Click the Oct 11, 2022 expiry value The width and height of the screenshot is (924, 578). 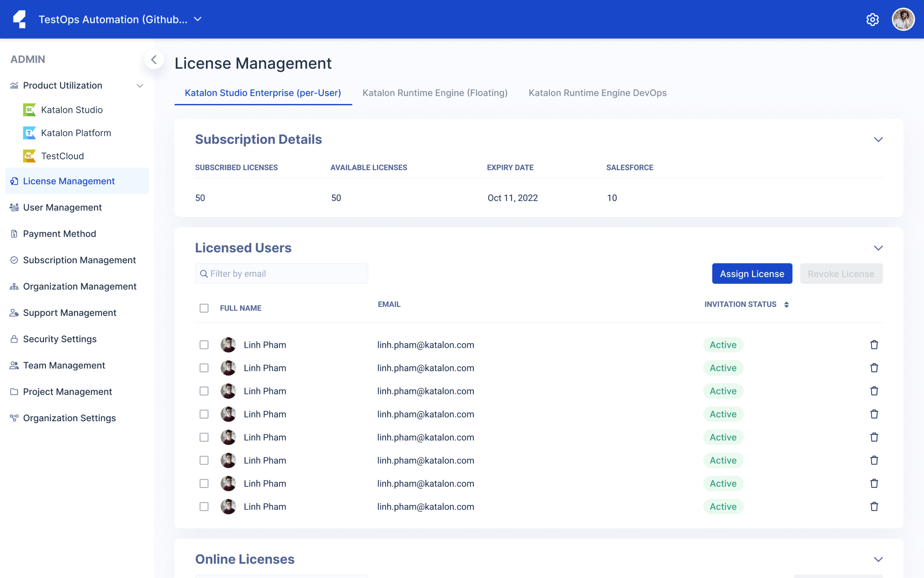pyautogui.click(x=513, y=198)
